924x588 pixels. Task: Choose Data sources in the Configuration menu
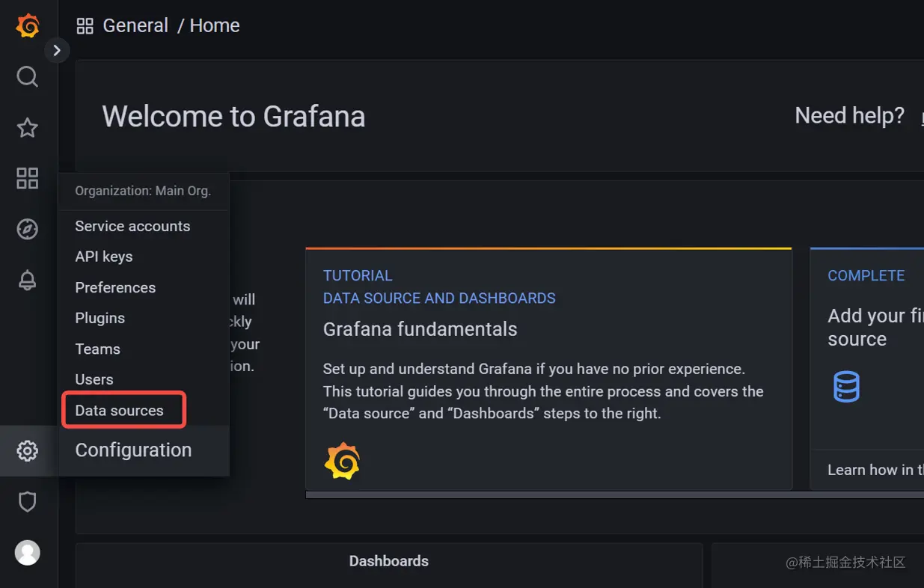tap(119, 410)
